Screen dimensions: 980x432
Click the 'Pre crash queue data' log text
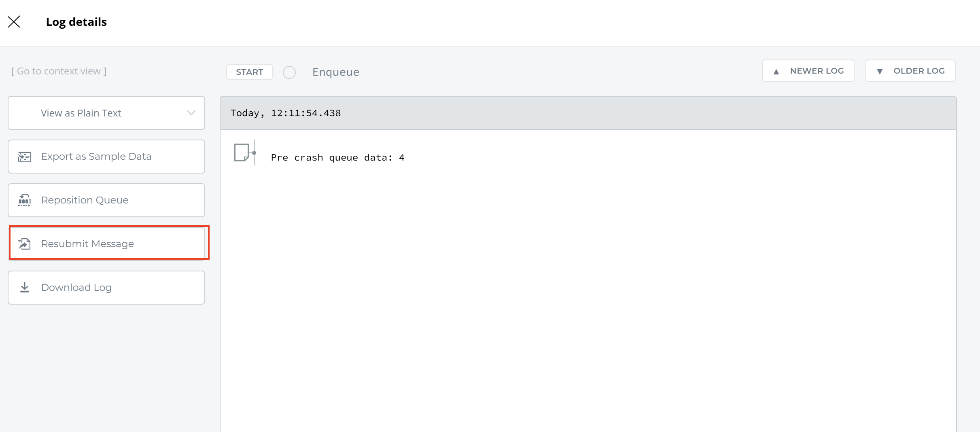pos(337,158)
